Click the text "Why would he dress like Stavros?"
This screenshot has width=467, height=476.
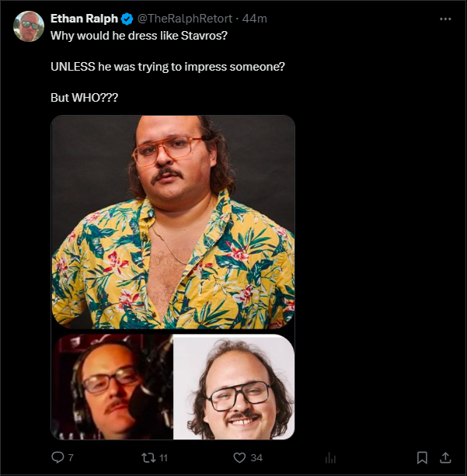(x=138, y=36)
